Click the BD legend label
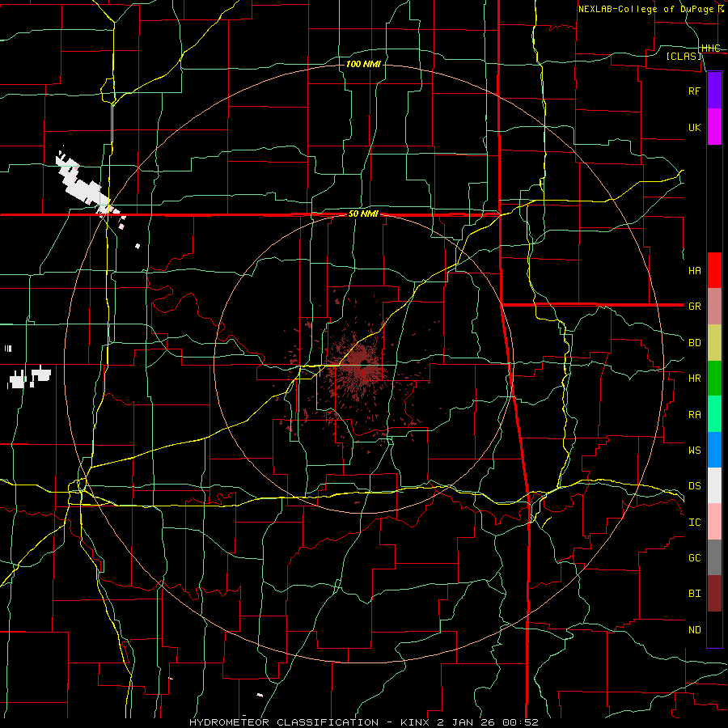The image size is (728, 728). pos(694,343)
